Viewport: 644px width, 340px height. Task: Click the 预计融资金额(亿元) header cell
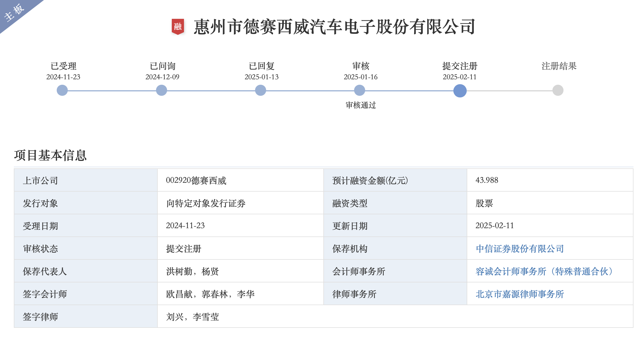[395, 180]
